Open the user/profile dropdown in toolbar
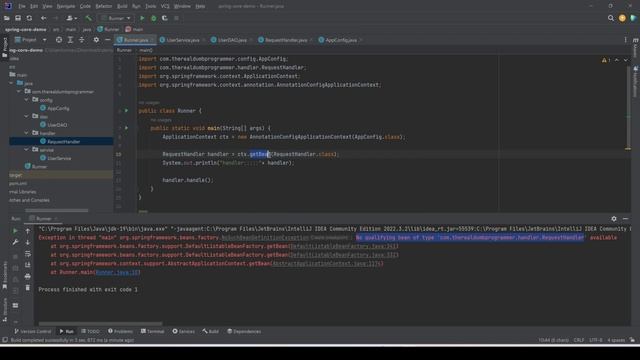 71,18
